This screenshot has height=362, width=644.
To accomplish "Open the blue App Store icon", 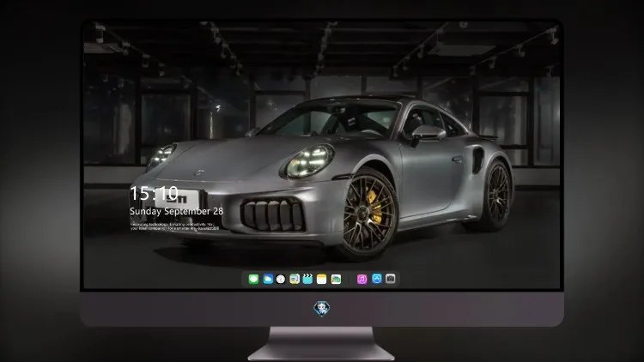I will pos(377,279).
